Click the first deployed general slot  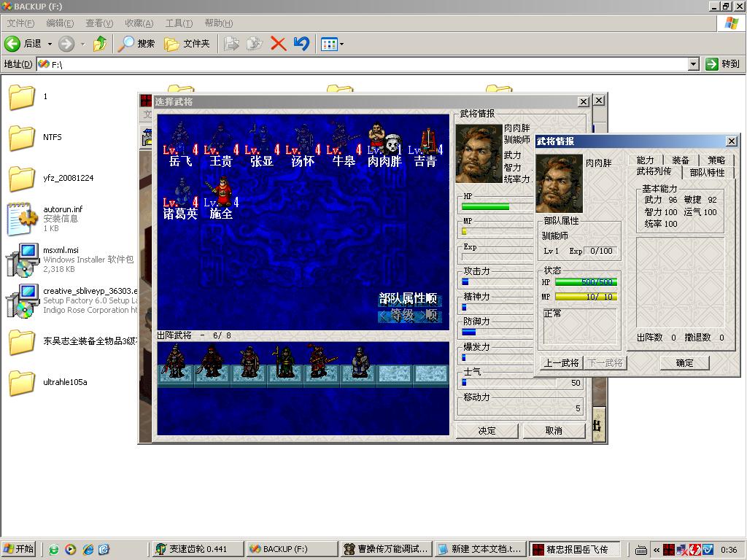coord(175,363)
